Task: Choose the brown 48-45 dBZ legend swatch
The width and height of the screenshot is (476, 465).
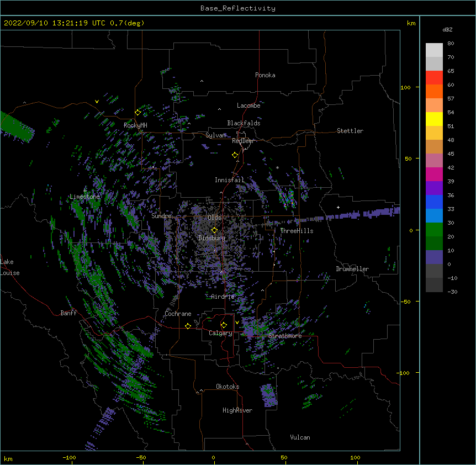Action: 434,147
